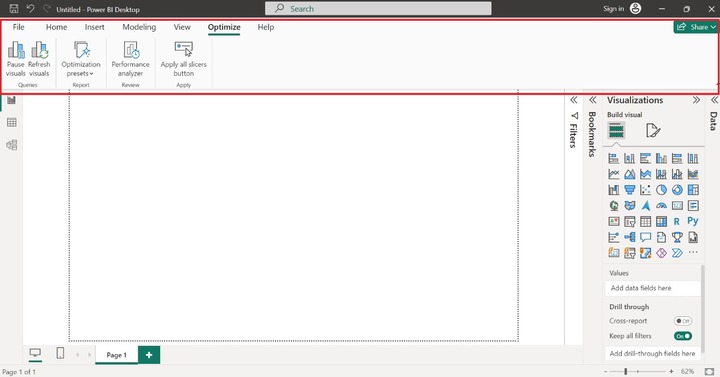Select the R script visual

click(x=677, y=221)
